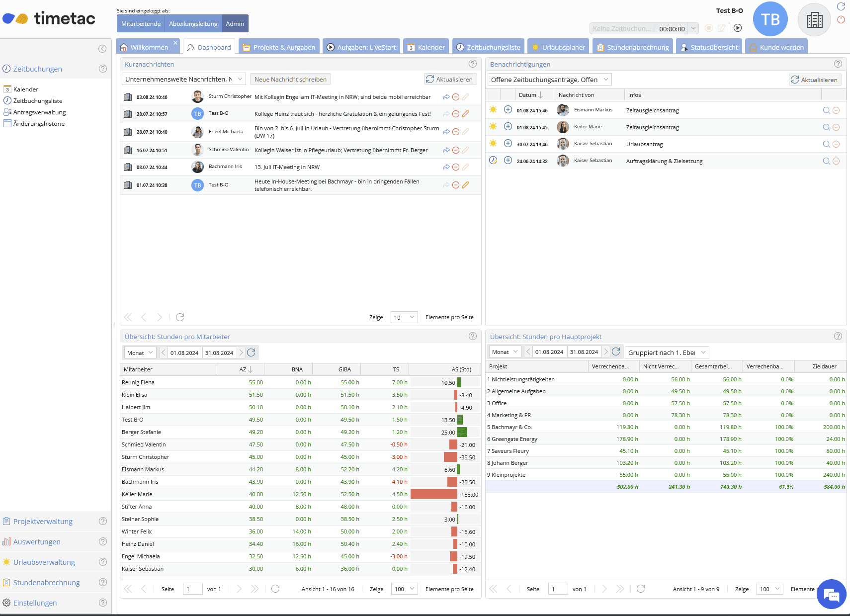This screenshot has width=850, height=616.
Task: Select the Admin role tab
Action: point(235,23)
